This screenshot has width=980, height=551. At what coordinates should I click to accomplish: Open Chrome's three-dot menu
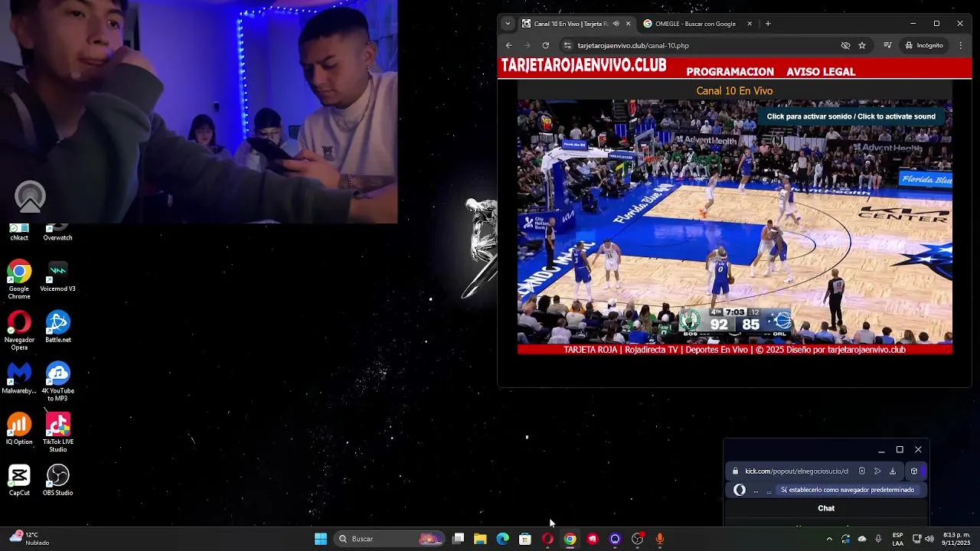pyautogui.click(x=961, y=45)
